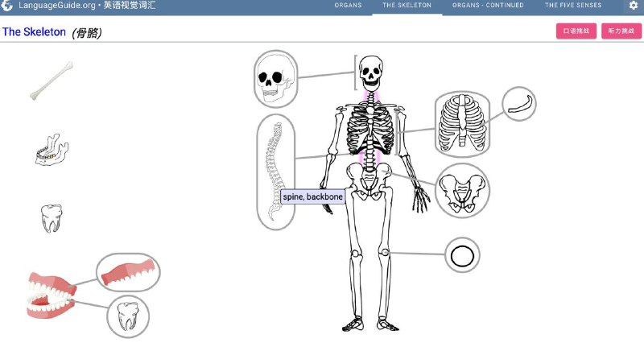This screenshot has width=644, height=347.
Task: Select the single rib circle
Action: [519, 104]
